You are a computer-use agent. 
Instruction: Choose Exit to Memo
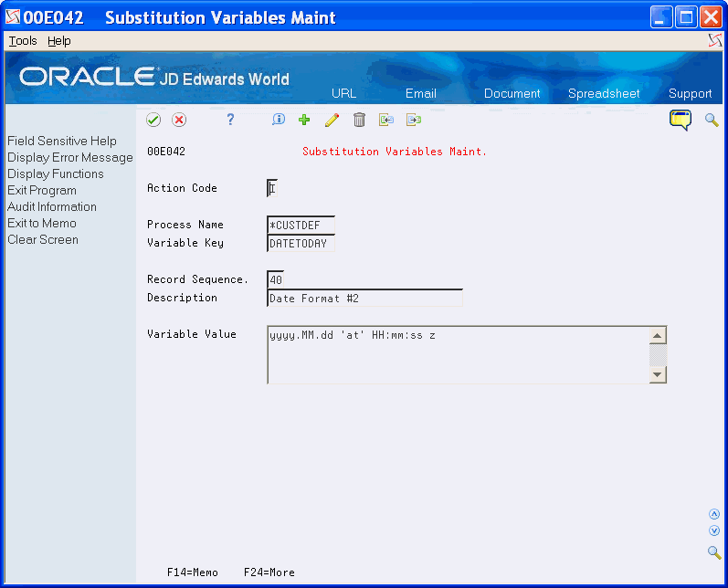42,223
